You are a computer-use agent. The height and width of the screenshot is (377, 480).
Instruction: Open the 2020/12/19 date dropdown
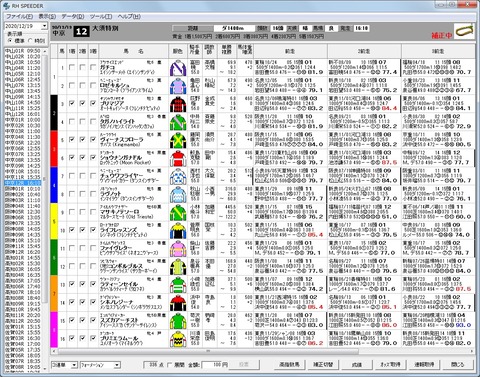tap(44, 26)
